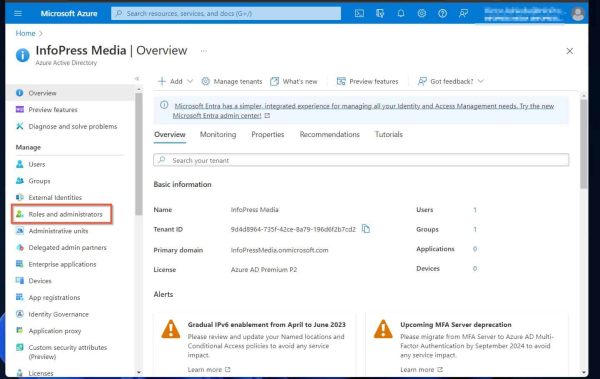Click Learn more under IPv6 enablement alert

coord(209,369)
